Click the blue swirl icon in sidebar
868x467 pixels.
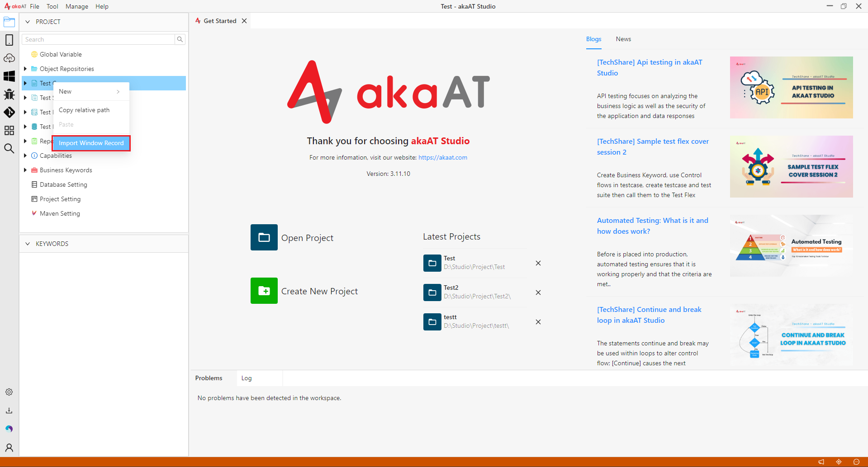9,429
